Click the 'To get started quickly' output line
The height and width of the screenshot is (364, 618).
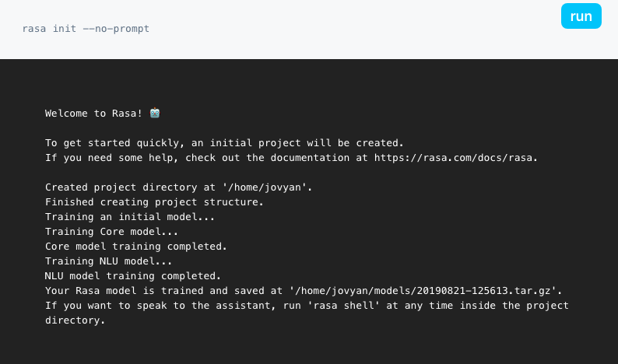[224, 143]
